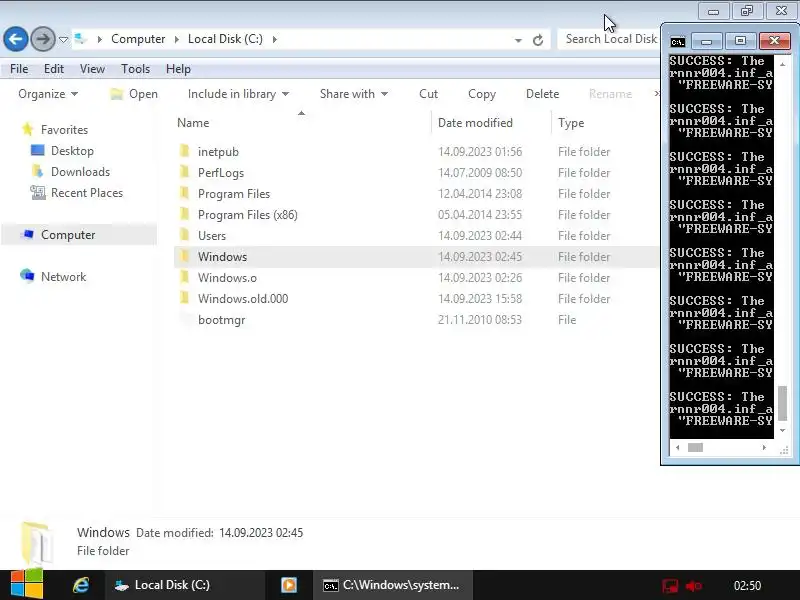Image resolution: width=800 pixels, height=600 pixels.
Task: Select the Program Files folder icon
Action: pyautogui.click(x=185, y=193)
